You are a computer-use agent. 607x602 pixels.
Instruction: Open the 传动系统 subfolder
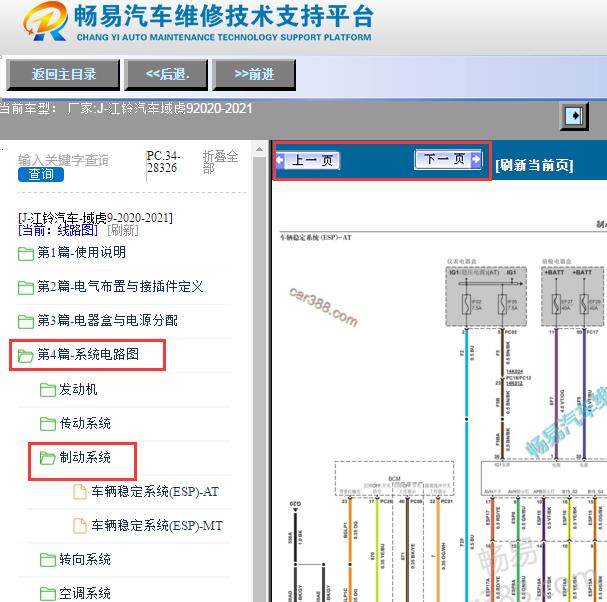[x=85, y=424]
